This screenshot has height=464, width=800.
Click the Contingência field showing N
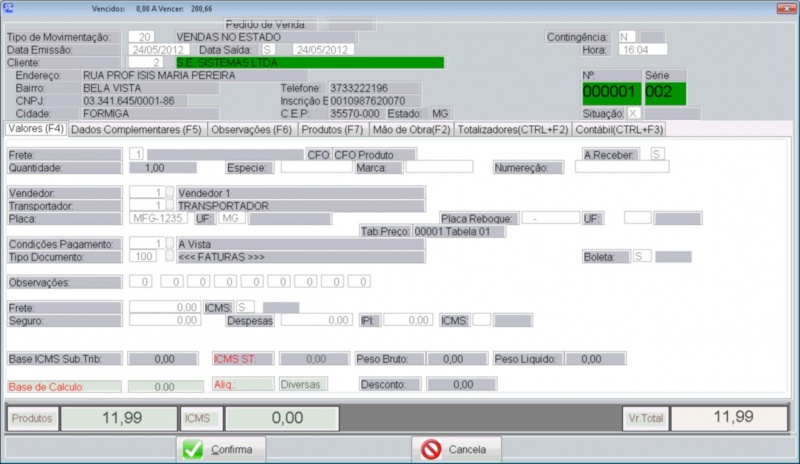(627, 36)
